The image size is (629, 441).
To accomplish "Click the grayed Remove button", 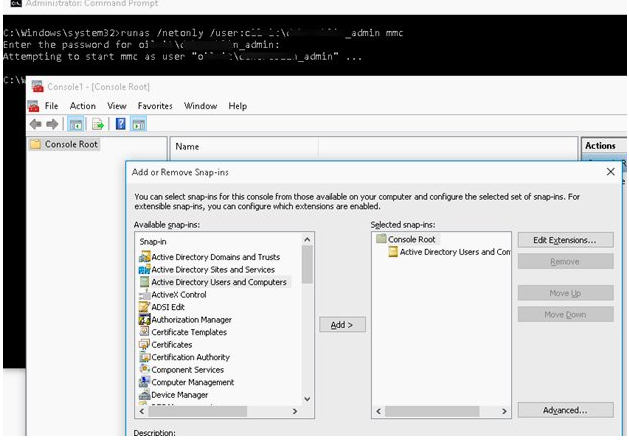I will [565, 261].
